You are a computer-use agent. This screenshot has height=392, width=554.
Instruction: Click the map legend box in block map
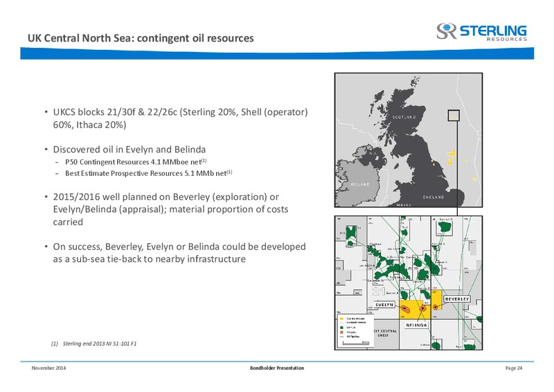tap(355, 330)
